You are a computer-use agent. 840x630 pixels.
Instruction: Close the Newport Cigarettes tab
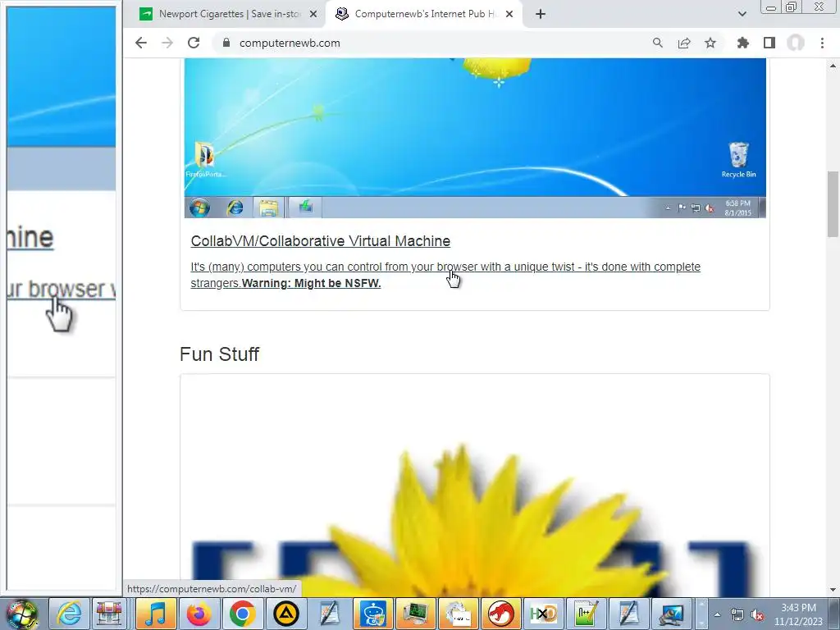tap(313, 14)
